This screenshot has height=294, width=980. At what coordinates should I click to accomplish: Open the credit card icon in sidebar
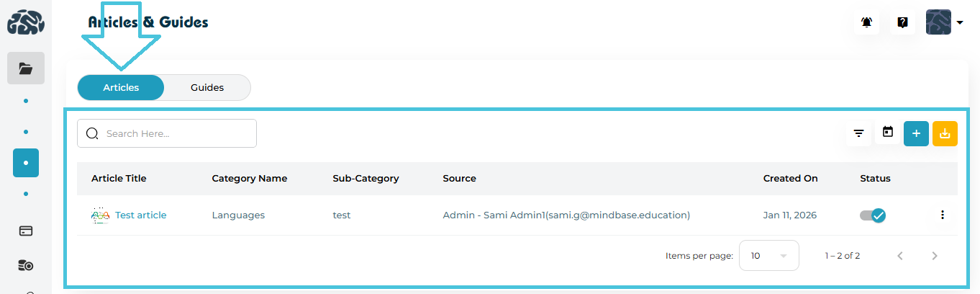(26, 231)
